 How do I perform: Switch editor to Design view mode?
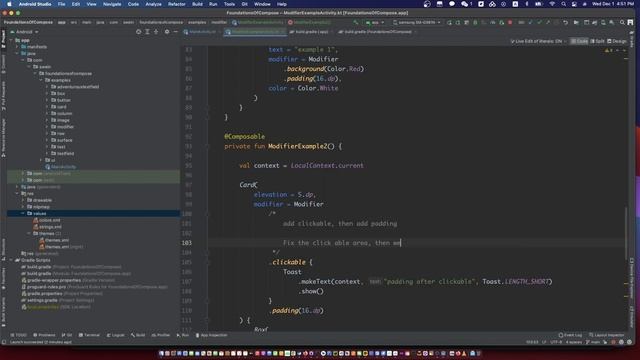tap(617, 41)
